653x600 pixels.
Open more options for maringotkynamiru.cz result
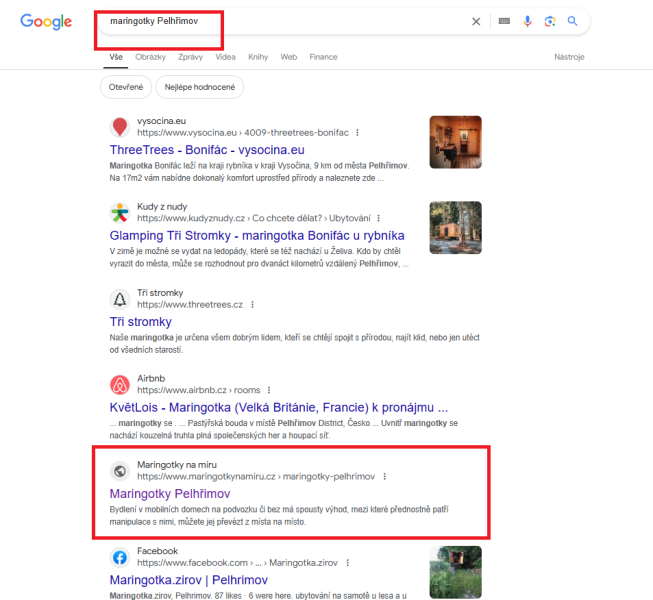pos(384,476)
